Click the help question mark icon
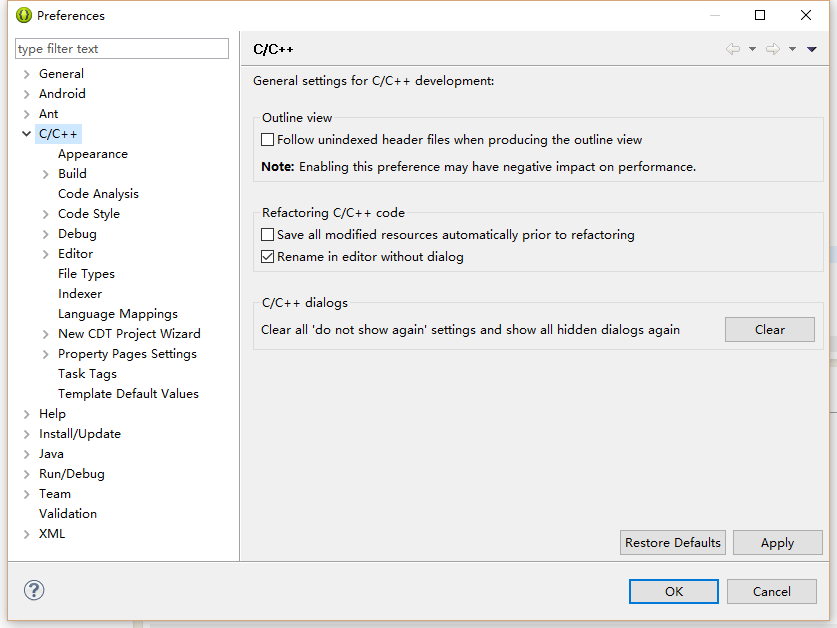837x628 pixels. point(34,591)
